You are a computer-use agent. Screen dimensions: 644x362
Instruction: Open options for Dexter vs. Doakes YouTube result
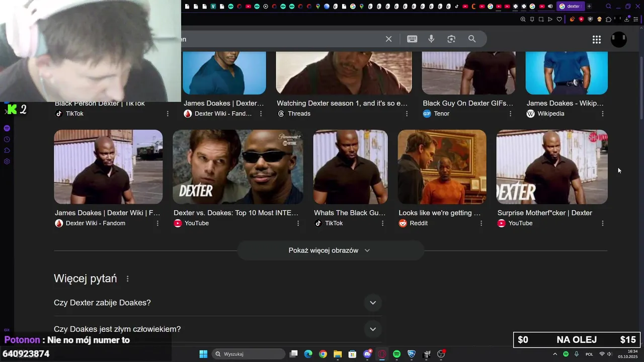tap(298, 223)
